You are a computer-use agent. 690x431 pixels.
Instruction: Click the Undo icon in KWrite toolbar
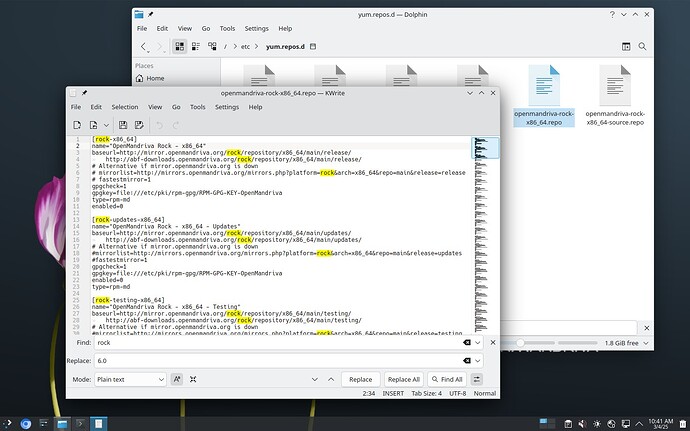(159, 125)
